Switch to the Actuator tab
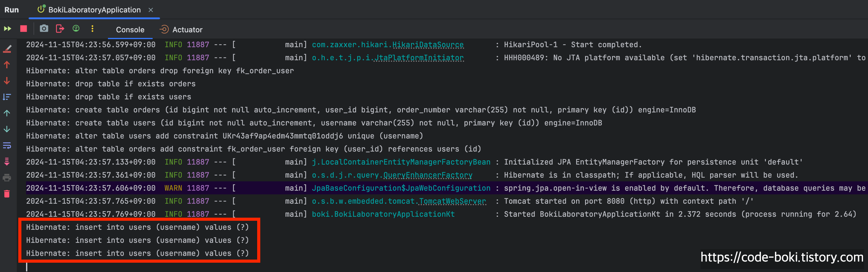Image resolution: width=868 pixels, height=272 pixels. [181, 30]
